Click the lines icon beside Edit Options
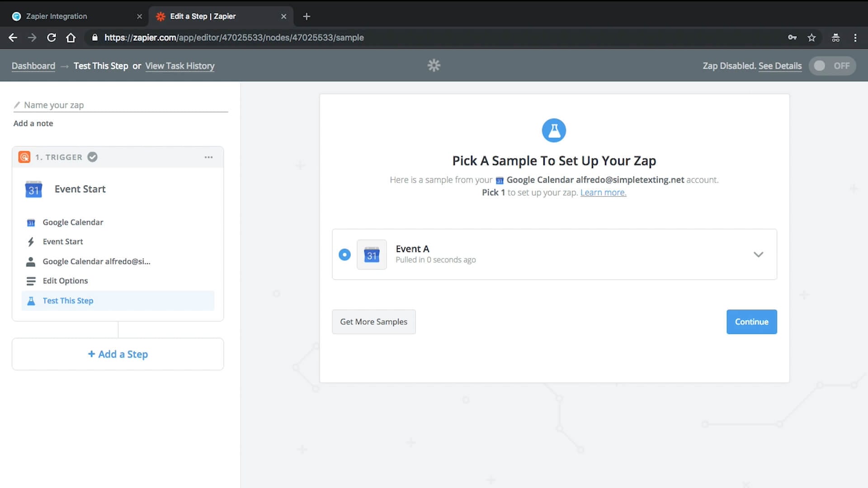 (x=31, y=281)
